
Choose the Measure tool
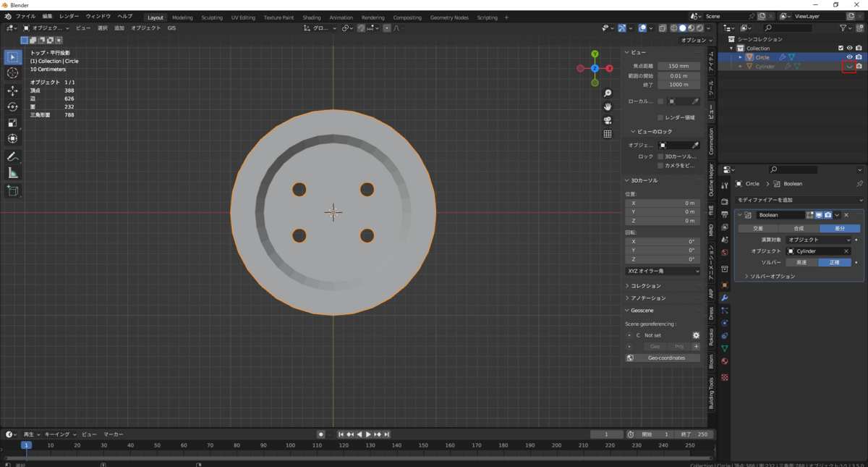(x=13, y=173)
